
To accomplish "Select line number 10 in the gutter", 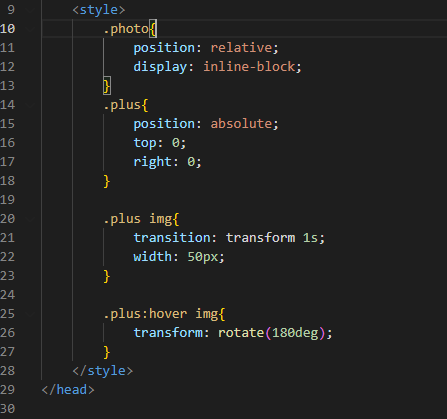I will pyautogui.click(x=7, y=29).
